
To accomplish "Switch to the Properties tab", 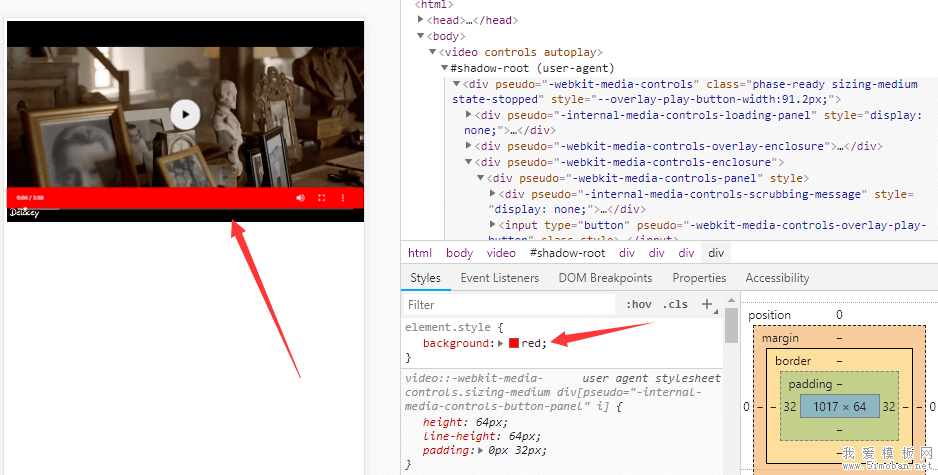I will pos(699,278).
